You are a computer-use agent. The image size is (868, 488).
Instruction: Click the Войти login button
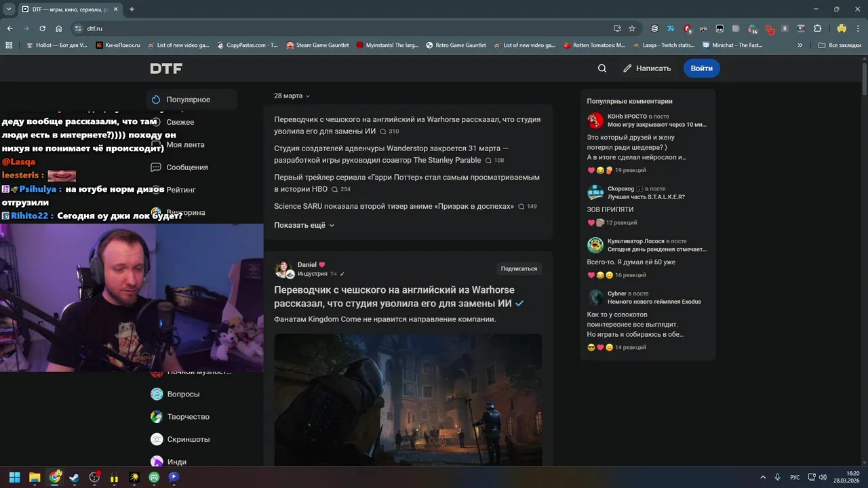tap(701, 68)
